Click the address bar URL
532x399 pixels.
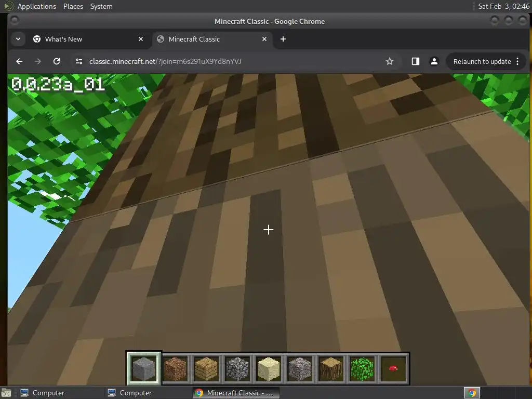165,61
